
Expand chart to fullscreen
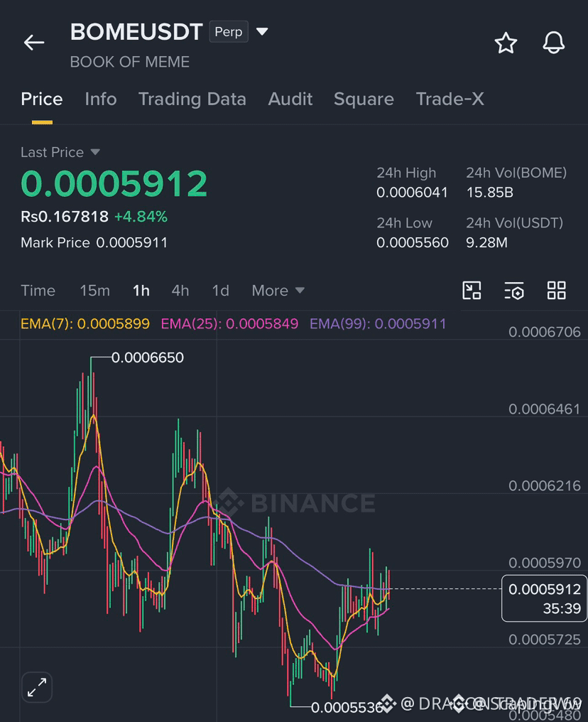click(x=37, y=687)
